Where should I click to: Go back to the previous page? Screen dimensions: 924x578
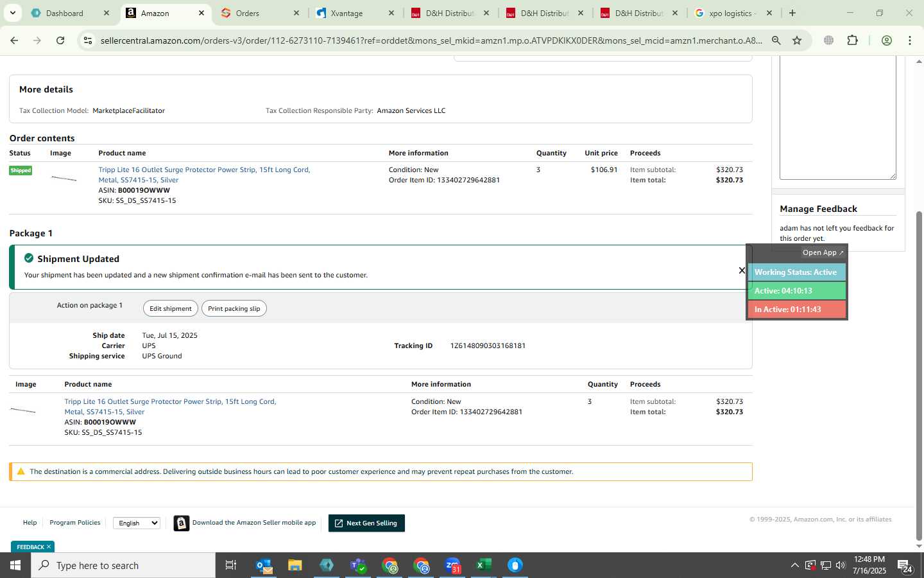tap(14, 40)
